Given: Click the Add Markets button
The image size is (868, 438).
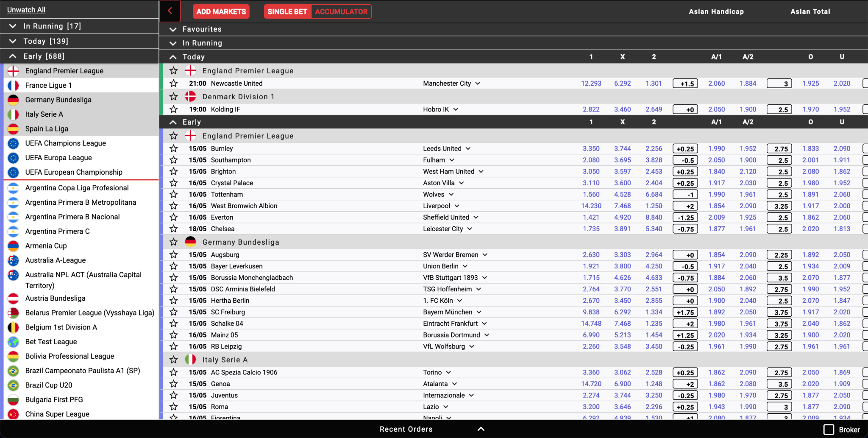Looking at the screenshot, I should point(221,11).
